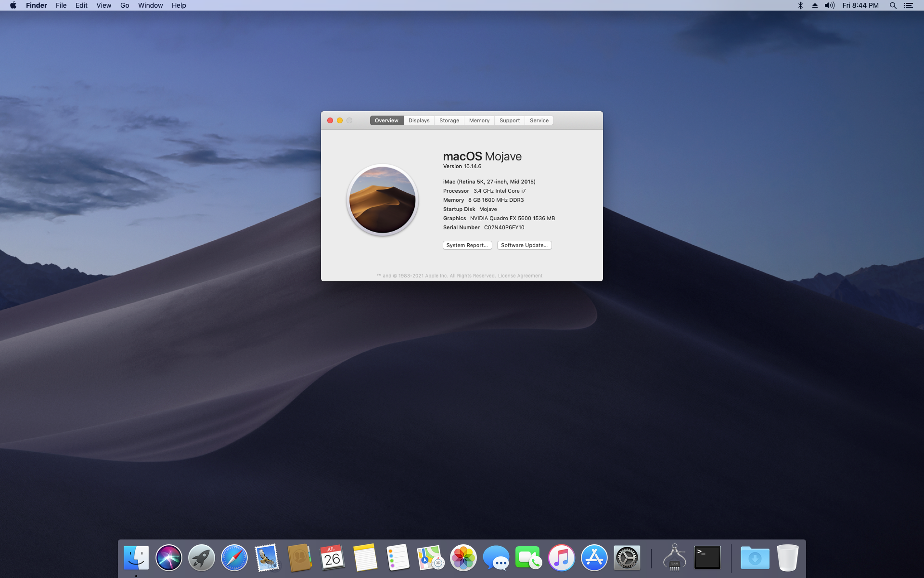Open System Preferences gear icon
924x578 pixels.
(627, 558)
